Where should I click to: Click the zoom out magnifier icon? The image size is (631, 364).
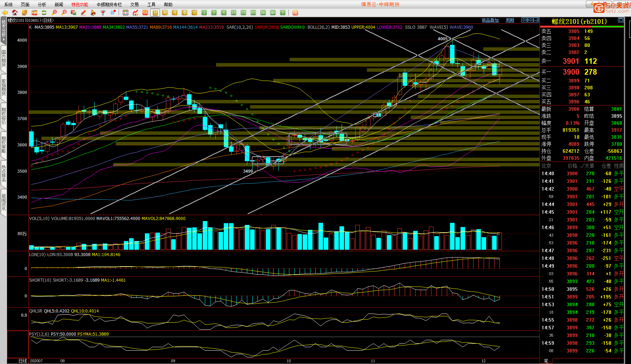pyautogui.click(x=64, y=13)
